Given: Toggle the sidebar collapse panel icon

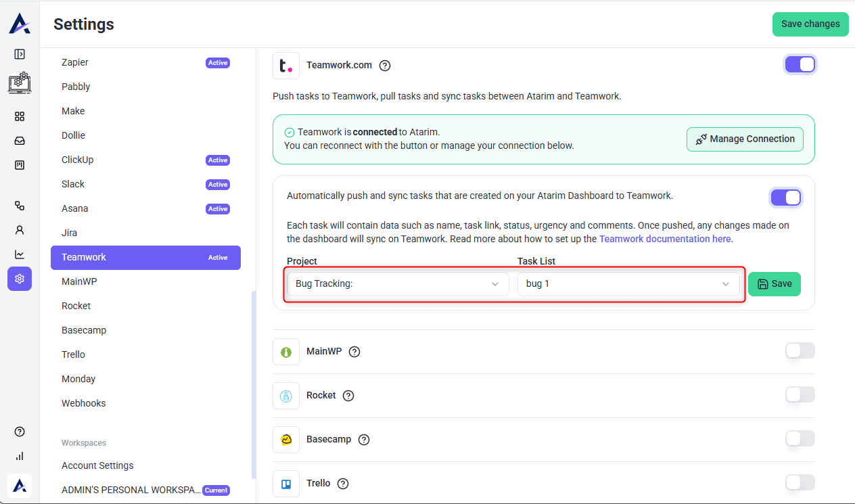Looking at the screenshot, I should (x=20, y=54).
